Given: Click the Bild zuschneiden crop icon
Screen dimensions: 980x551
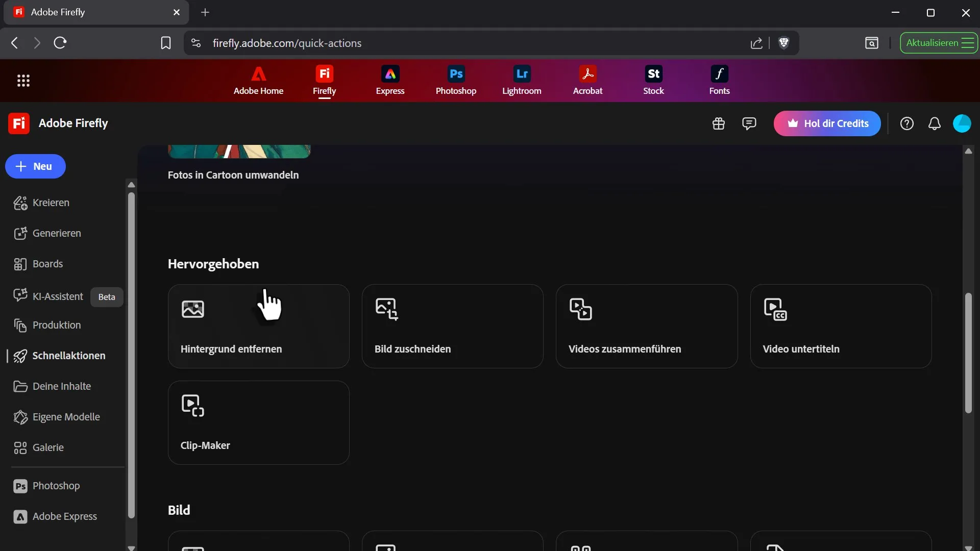Looking at the screenshot, I should coord(387,309).
